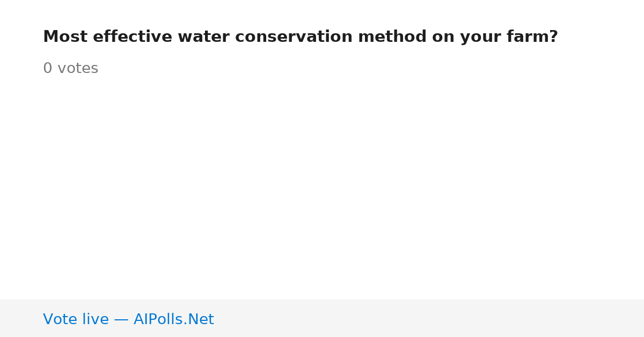Click the gray footer bar
The image size is (644, 337).
[x=322, y=318]
